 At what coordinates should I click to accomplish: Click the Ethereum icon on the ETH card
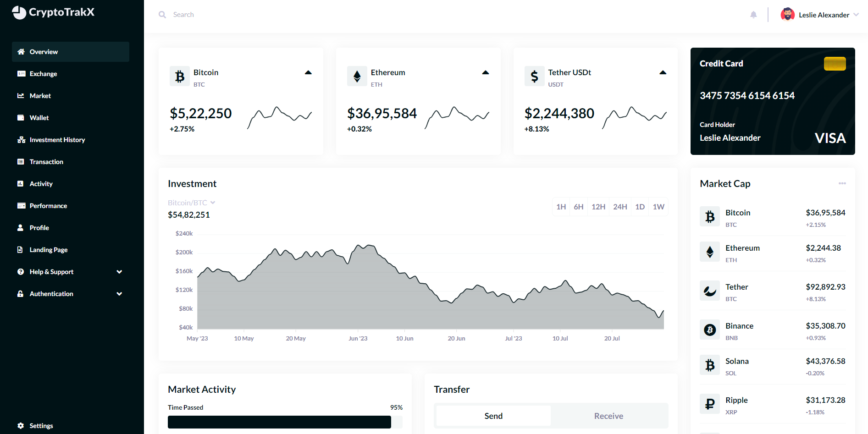(357, 76)
